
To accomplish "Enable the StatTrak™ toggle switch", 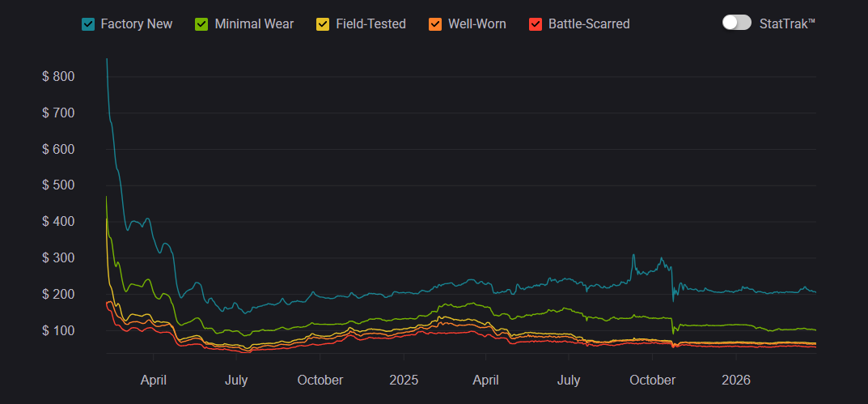I will tap(736, 23).
